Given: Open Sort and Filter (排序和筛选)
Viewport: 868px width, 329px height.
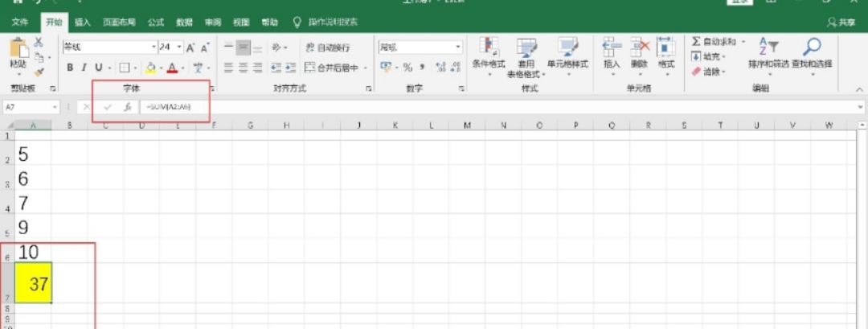Looking at the screenshot, I should 768,52.
